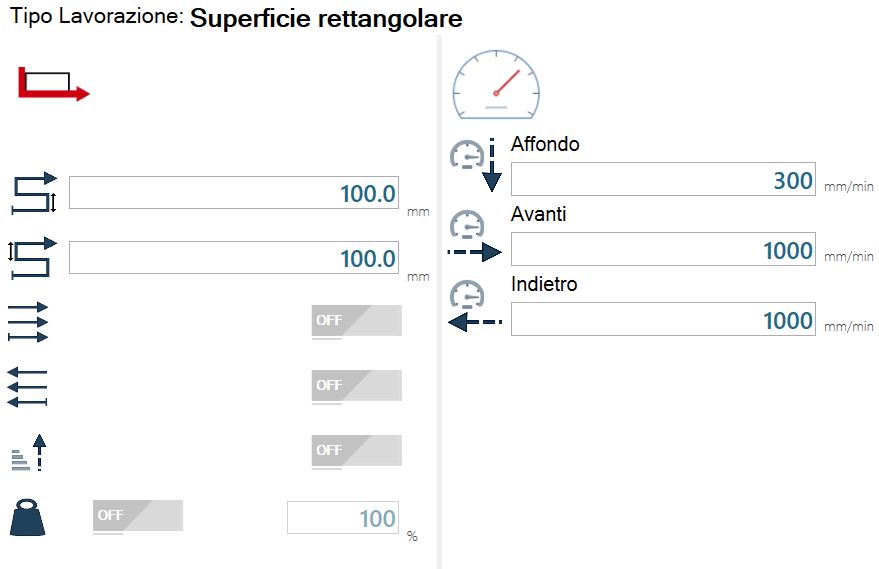Toggle the OFF switch for left-direction passes
Screen dimensions: 879x569
pyautogui.click(x=357, y=386)
